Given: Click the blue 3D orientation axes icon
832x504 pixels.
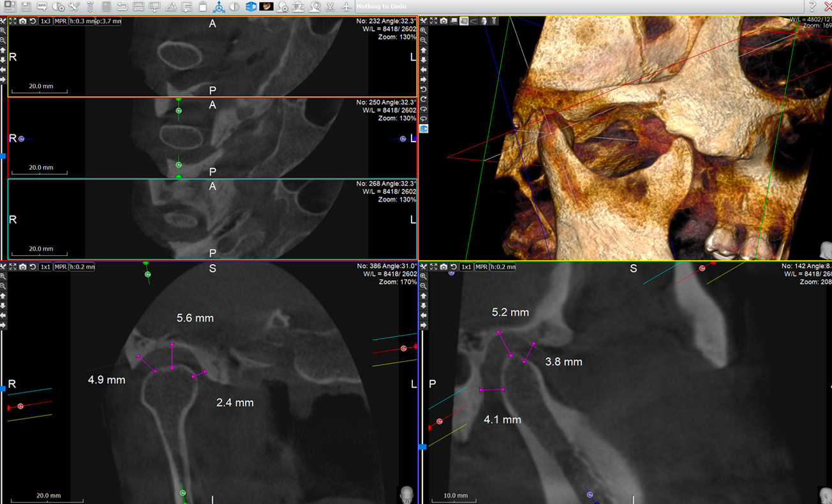Looking at the screenshot, I should [x=219, y=6].
